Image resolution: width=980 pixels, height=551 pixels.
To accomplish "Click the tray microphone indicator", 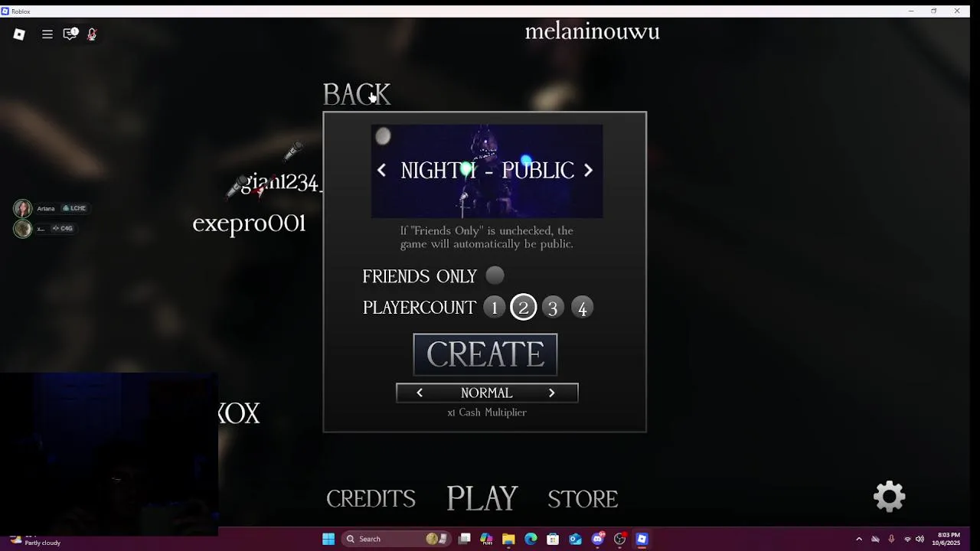I will point(891,539).
